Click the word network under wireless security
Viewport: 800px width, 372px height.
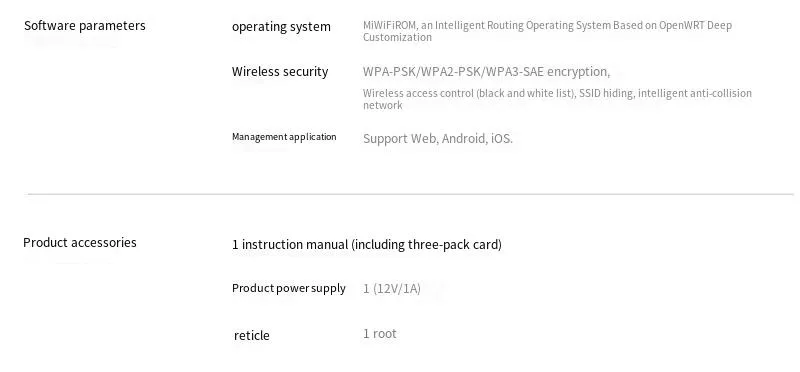(383, 105)
